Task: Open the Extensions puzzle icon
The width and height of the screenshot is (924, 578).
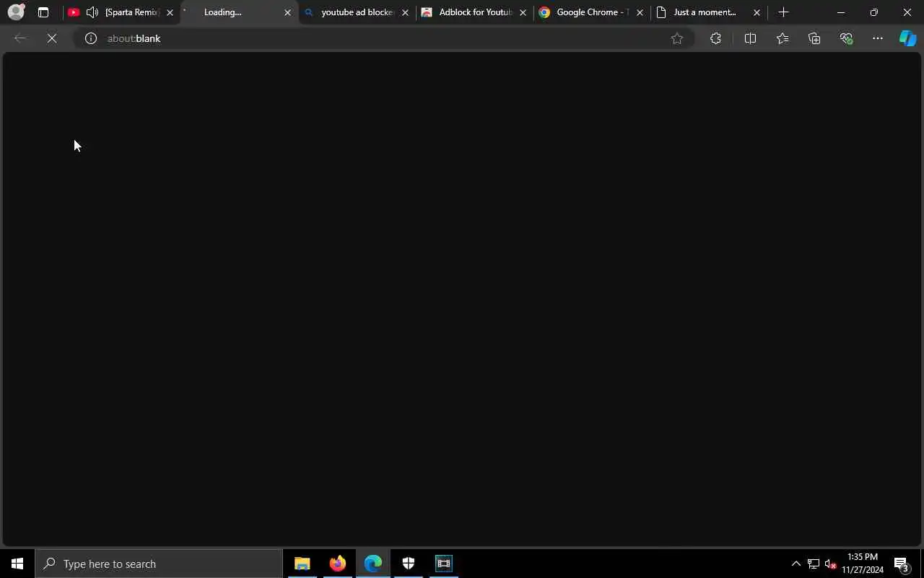Action: click(715, 38)
